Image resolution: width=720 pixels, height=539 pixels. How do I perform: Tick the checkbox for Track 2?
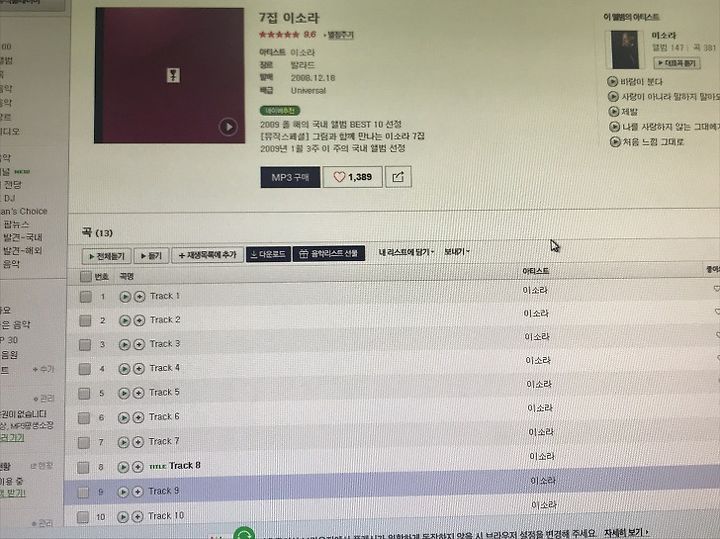[85, 320]
